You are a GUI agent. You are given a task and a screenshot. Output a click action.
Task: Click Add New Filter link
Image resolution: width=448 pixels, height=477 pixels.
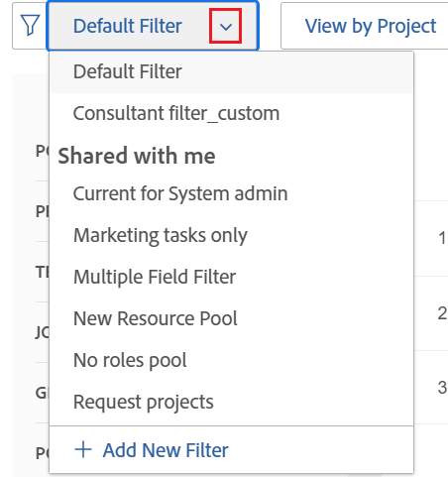pyautogui.click(x=166, y=450)
